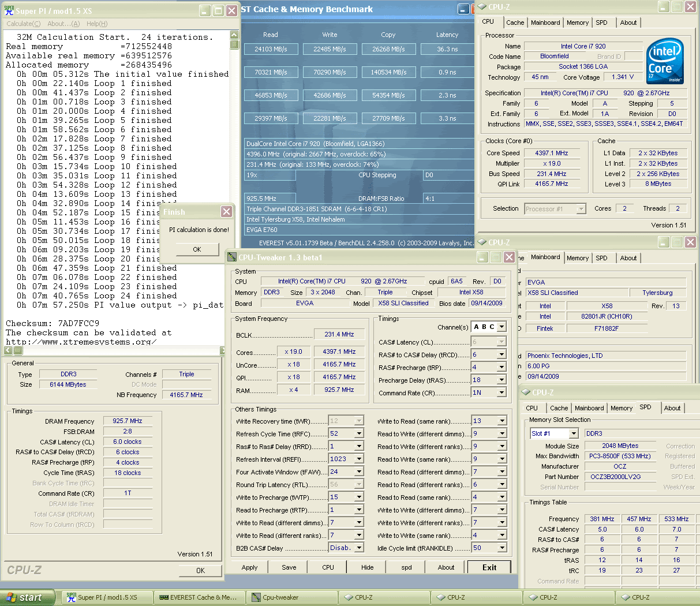This screenshot has height=606, width=700.
Task: Select Memory tab in CPU-Z Mainboard window
Action: 578,258
